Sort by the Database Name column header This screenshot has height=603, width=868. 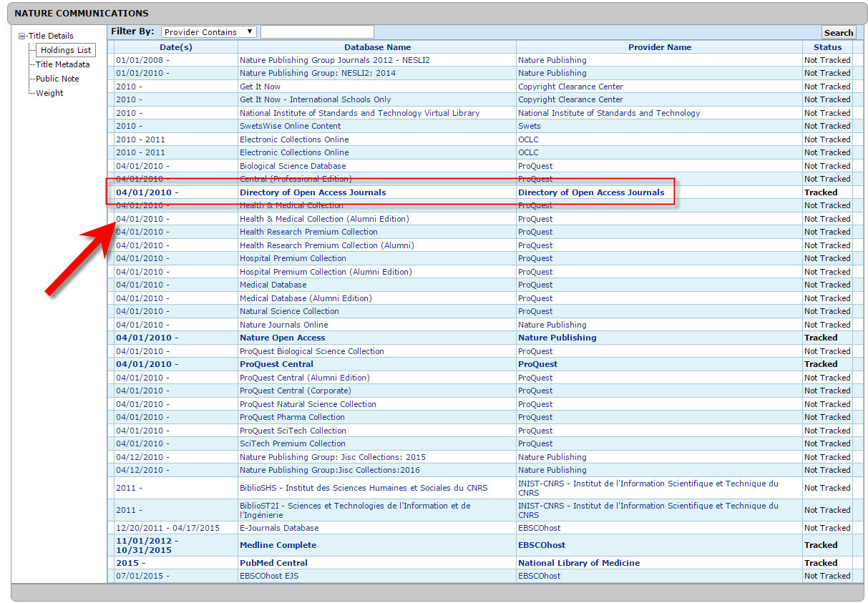(x=377, y=47)
